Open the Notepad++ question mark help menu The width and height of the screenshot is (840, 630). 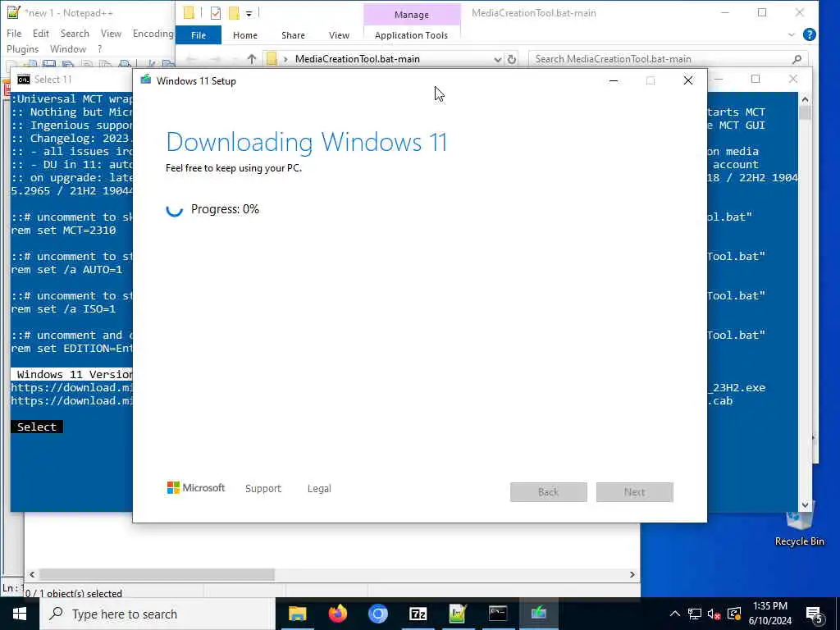(99, 48)
